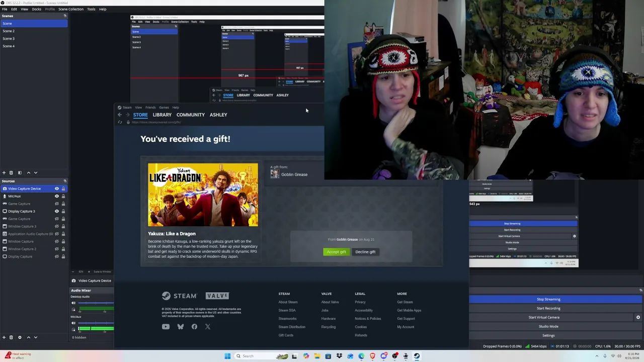
Task: Toggle lock on Display Capture 3 source
Action: click(63, 211)
